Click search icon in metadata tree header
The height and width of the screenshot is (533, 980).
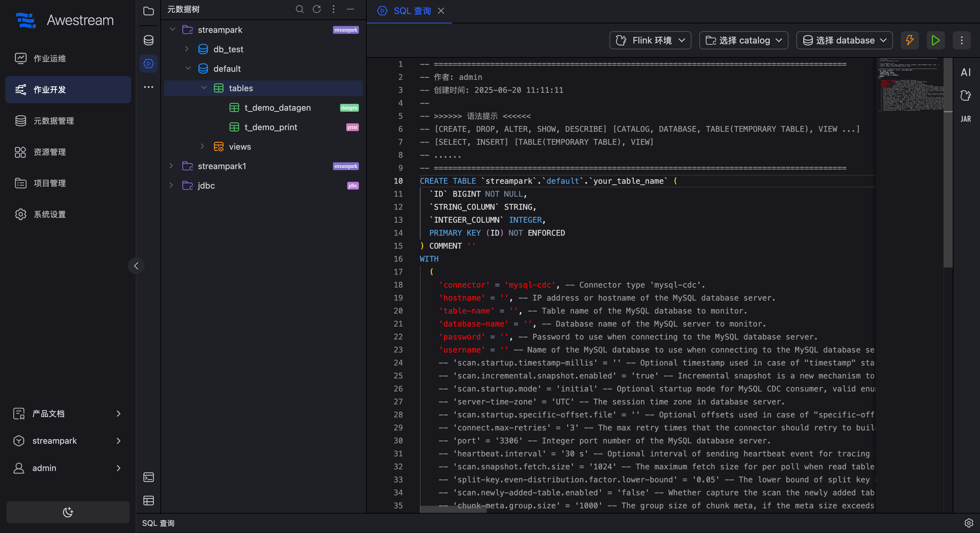[x=300, y=9]
